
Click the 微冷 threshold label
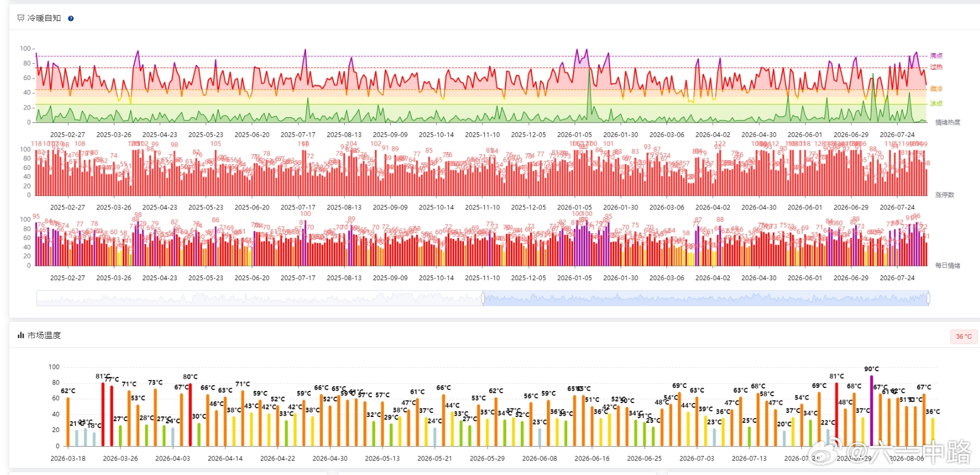[x=936, y=89]
